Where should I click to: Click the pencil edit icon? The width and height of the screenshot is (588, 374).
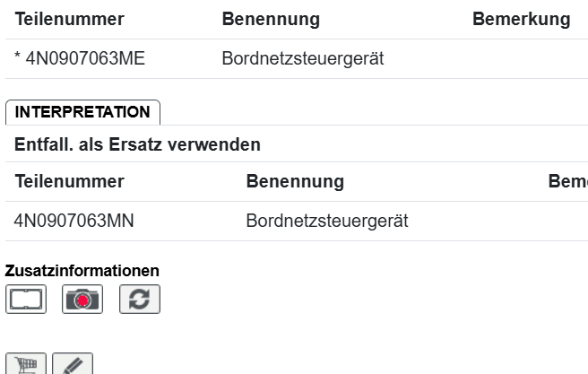(73, 365)
